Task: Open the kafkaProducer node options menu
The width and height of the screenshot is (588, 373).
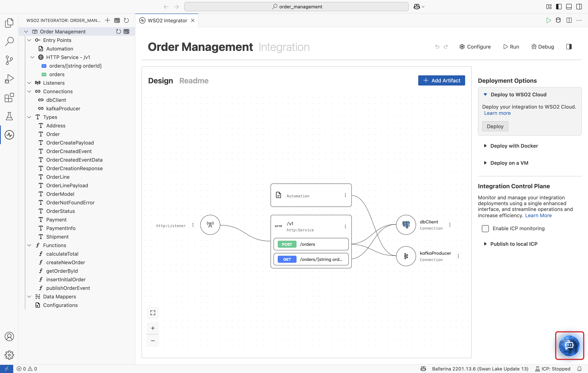Action: pyautogui.click(x=458, y=256)
